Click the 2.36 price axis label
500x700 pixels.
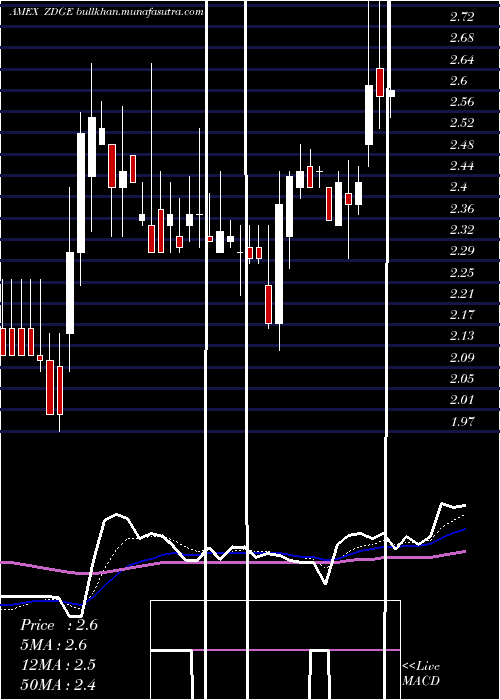462,209
